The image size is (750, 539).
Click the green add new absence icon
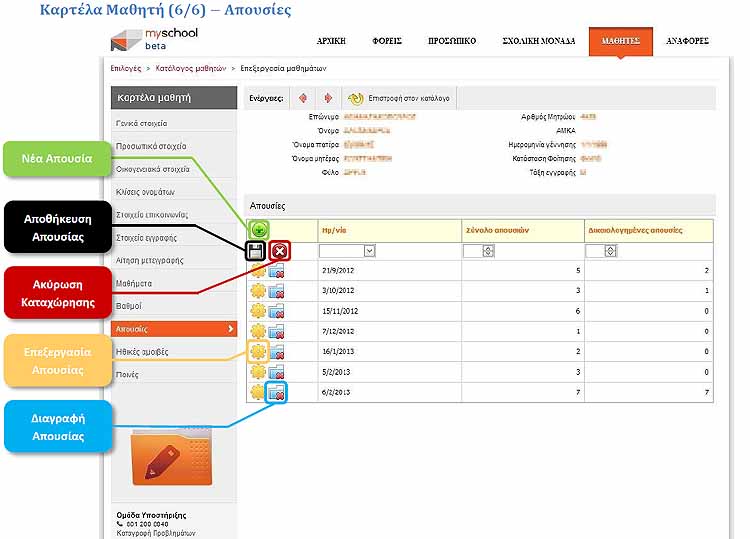[258, 230]
